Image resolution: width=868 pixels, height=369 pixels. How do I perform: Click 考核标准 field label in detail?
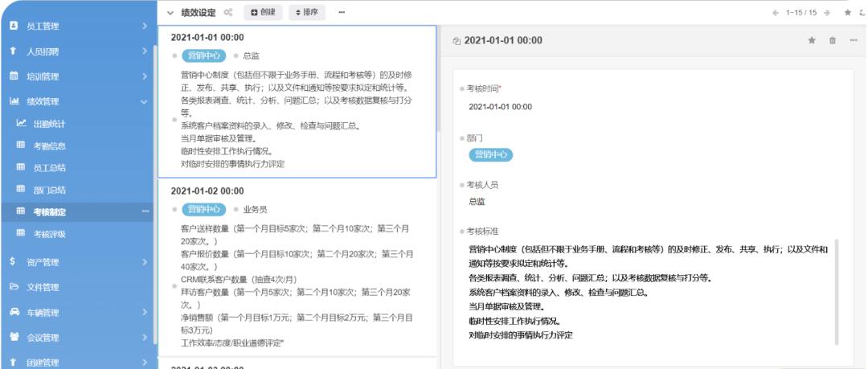point(482,231)
